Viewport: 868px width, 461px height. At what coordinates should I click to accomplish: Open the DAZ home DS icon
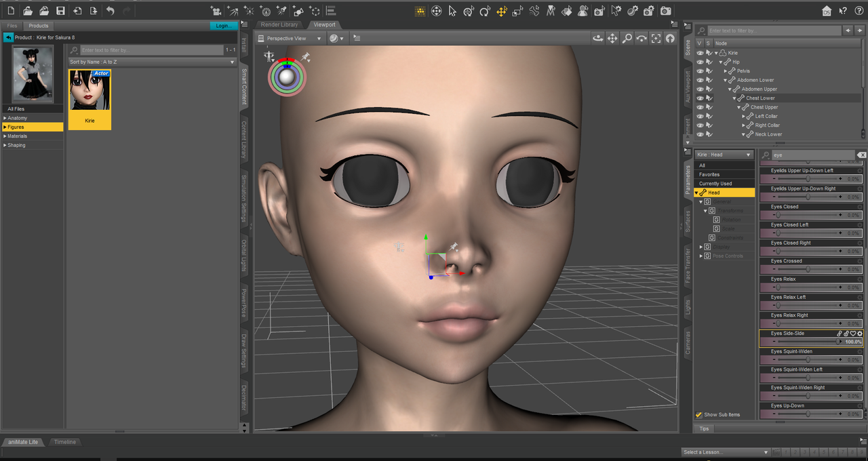click(x=827, y=11)
